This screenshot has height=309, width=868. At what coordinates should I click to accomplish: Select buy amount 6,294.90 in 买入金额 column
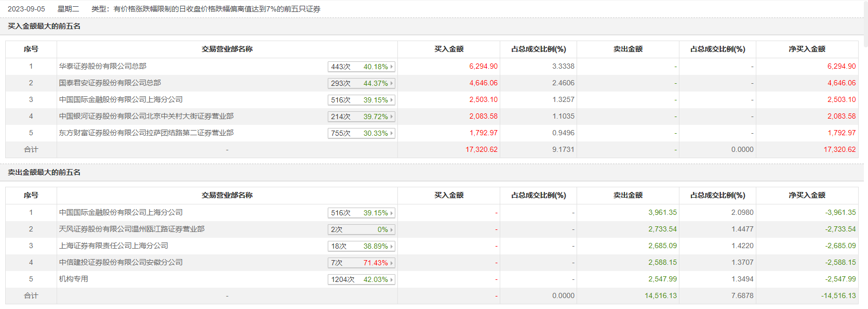(x=483, y=66)
